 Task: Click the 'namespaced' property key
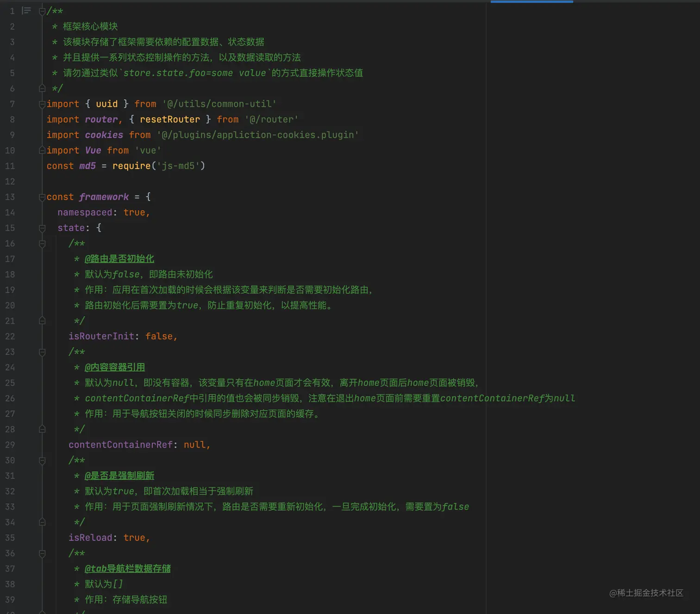point(85,213)
